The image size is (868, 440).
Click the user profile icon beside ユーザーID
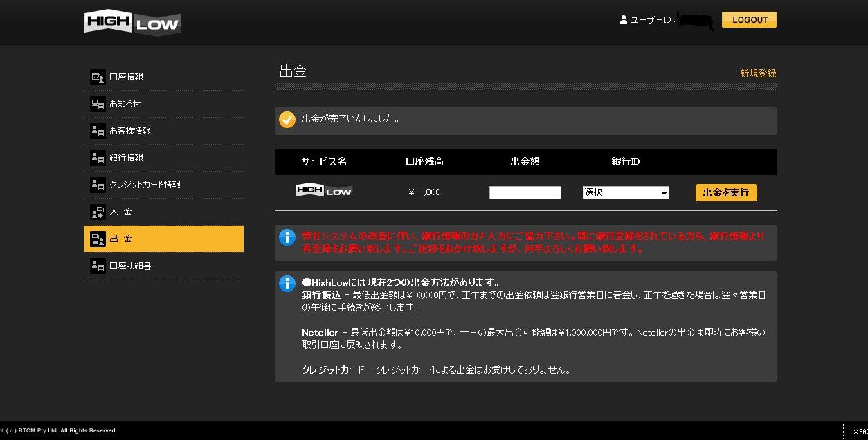click(x=623, y=20)
